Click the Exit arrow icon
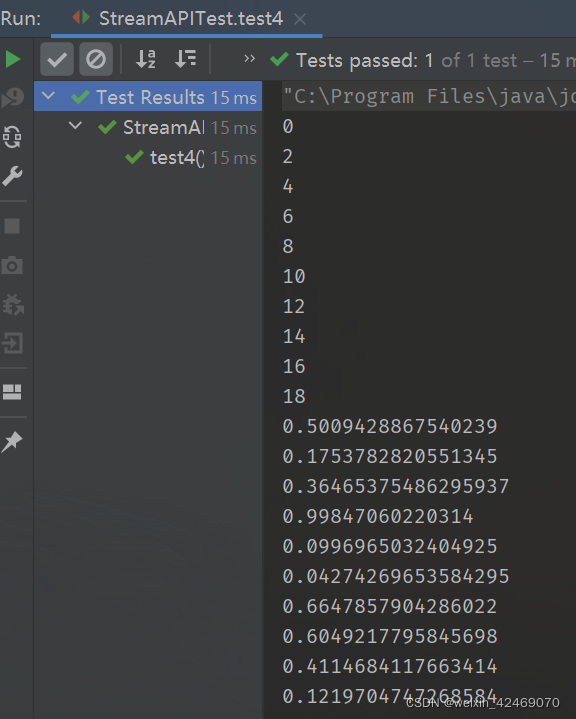This screenshot has height=719, width=576. click(12, 343)
